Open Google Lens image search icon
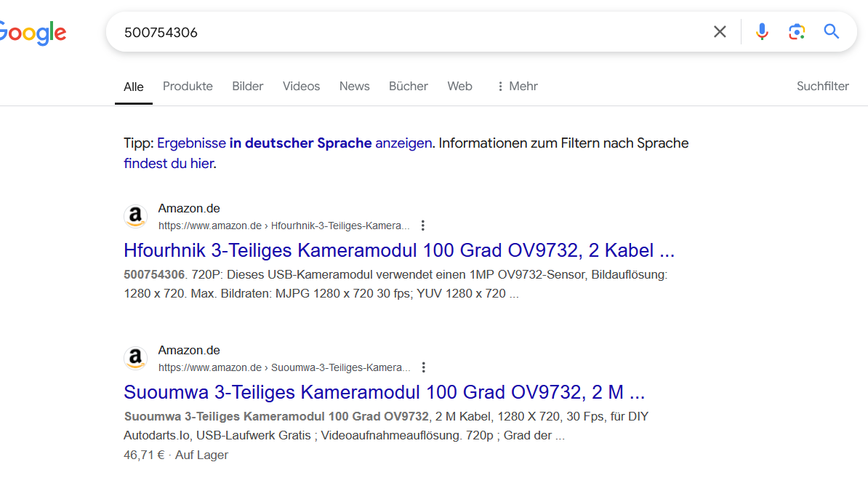Screen dimensions: 868x478 (x=797, y=32)
